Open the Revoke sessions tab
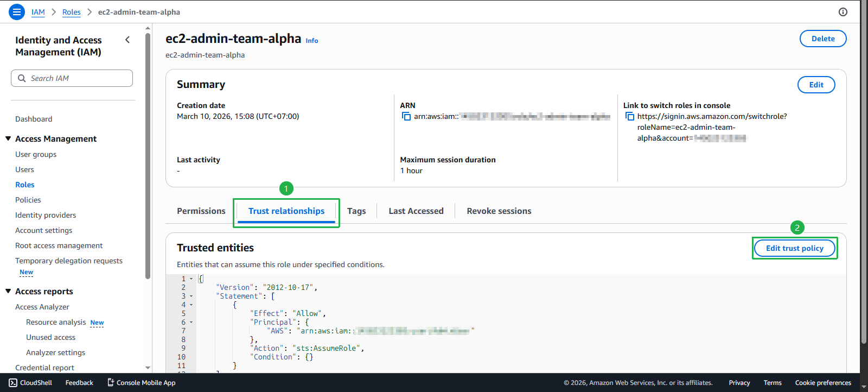 tap(499, 211)
